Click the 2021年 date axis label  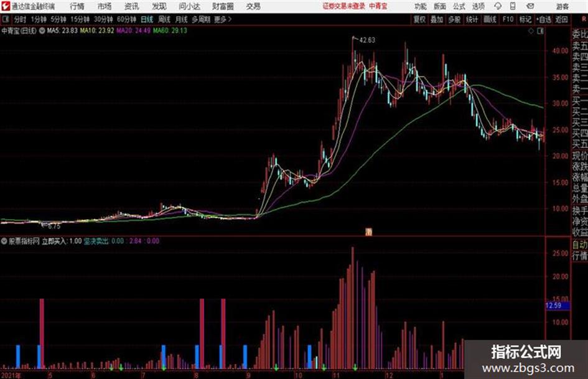tap(11, 375)
